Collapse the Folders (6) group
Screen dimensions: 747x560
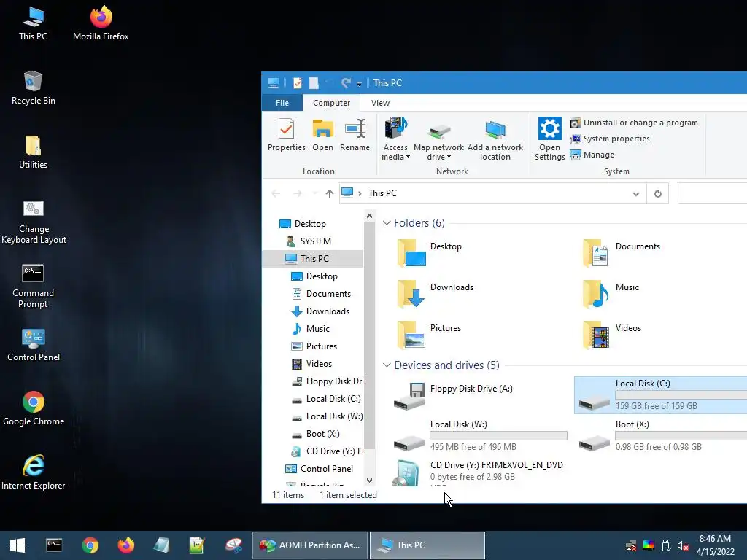387,223
